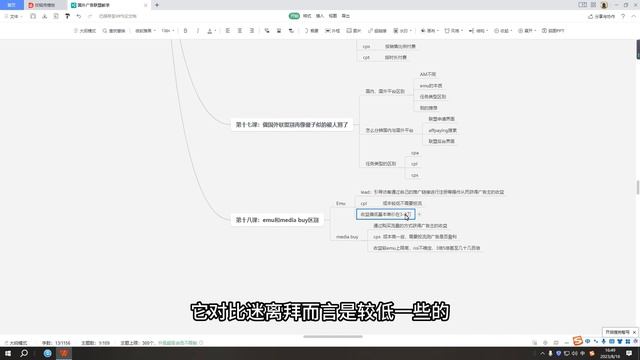640x360 pixels.
Task: Select the highlighted green start tab
Action: [294, 16]
